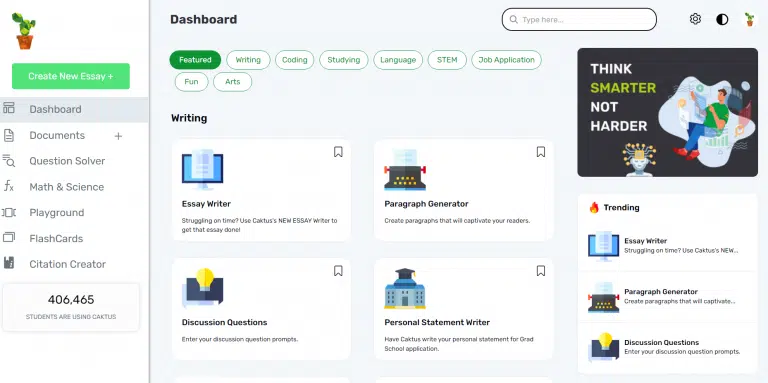The width and height of the screenshot is (768, 383).
Task: Click Think Smarter Not Harder banner
Action: pyautogui.click(x=667, y=112)
